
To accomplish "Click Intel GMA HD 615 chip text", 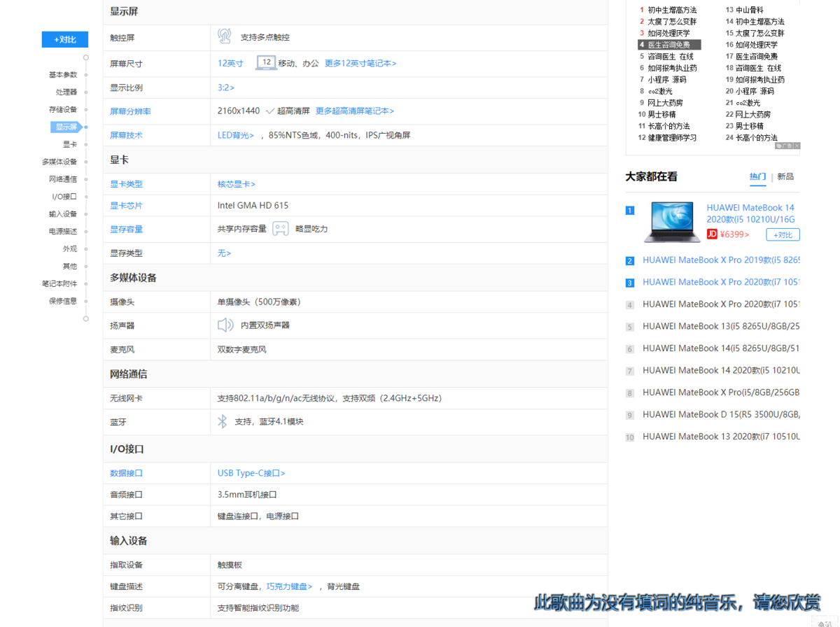I will [253, 206].
